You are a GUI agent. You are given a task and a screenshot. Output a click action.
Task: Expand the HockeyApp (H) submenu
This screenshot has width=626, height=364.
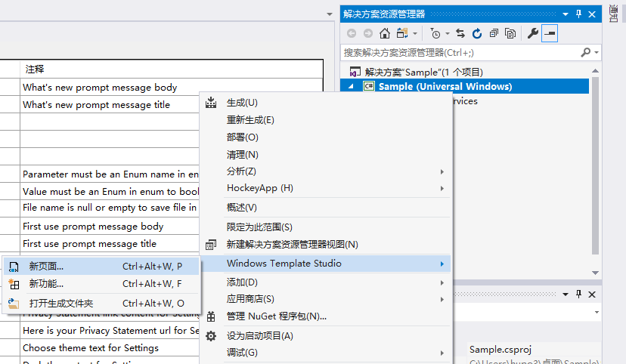tap(326, 188)
